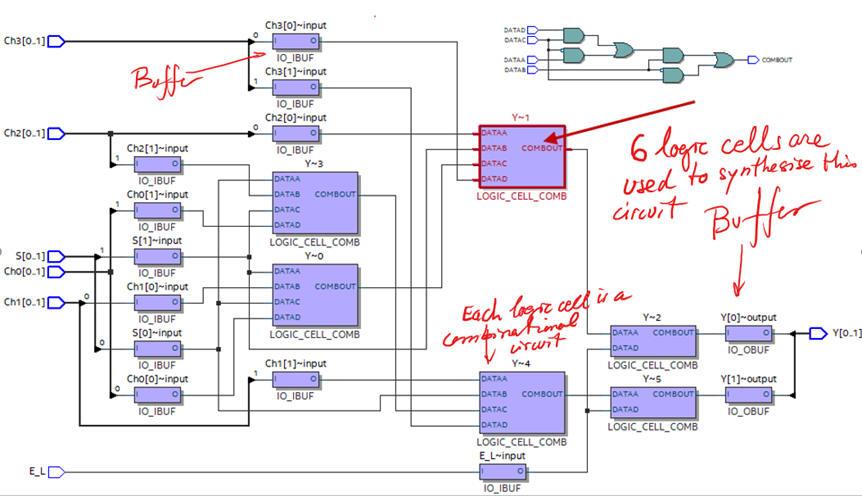862x496 pixels.
Task: Click the E_L input pin
Action: tap(56, 472)
